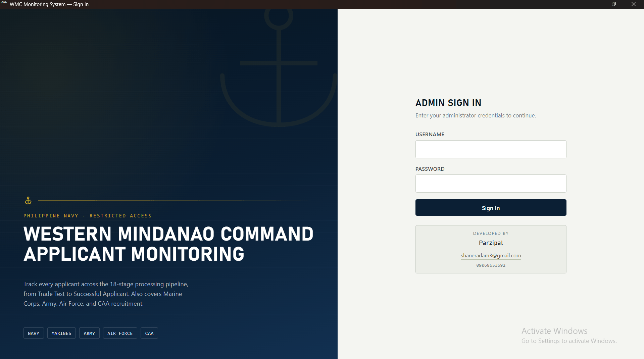This screenshot has width=644, height=359.
Task: Open the shaneradam3@gmail.com email link
Action: [491, 256]
